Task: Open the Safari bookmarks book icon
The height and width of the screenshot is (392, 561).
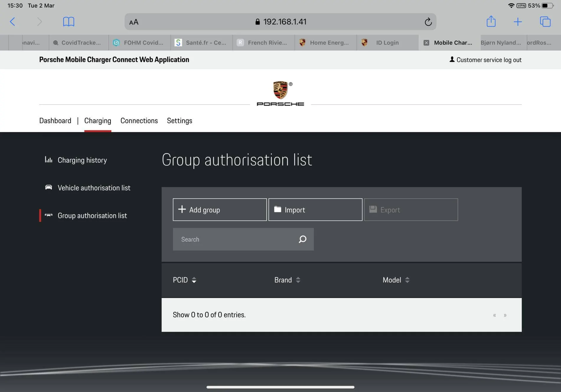Action: coord(69,22)
